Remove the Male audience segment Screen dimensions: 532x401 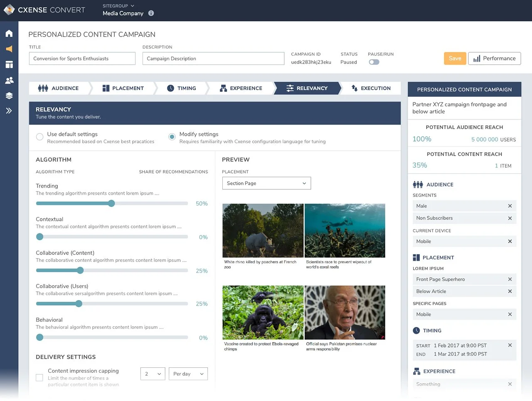coord(510,206)
